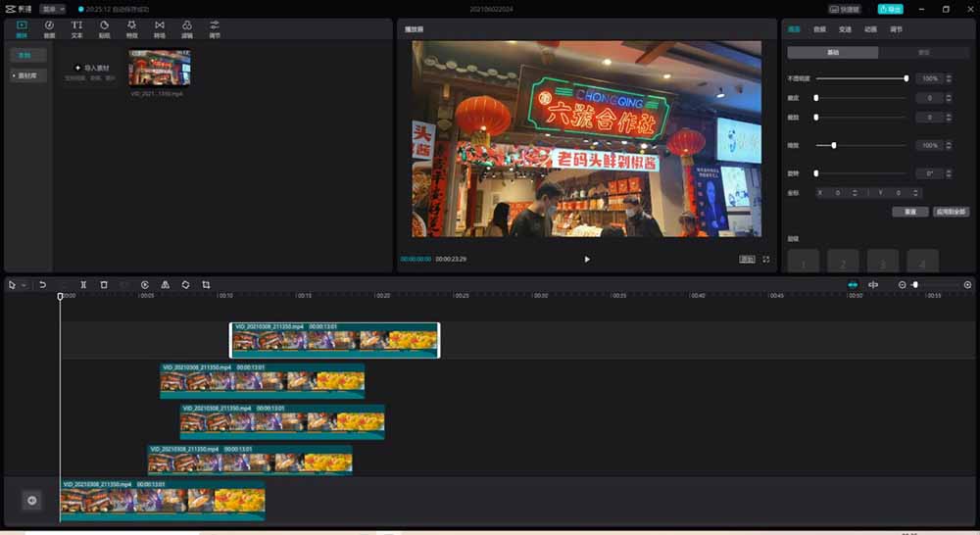Image resolution: width=980 pixels, height=535 pixels.
Task: Zoom out the timeline with the minus icon
Action: point(902,285)
